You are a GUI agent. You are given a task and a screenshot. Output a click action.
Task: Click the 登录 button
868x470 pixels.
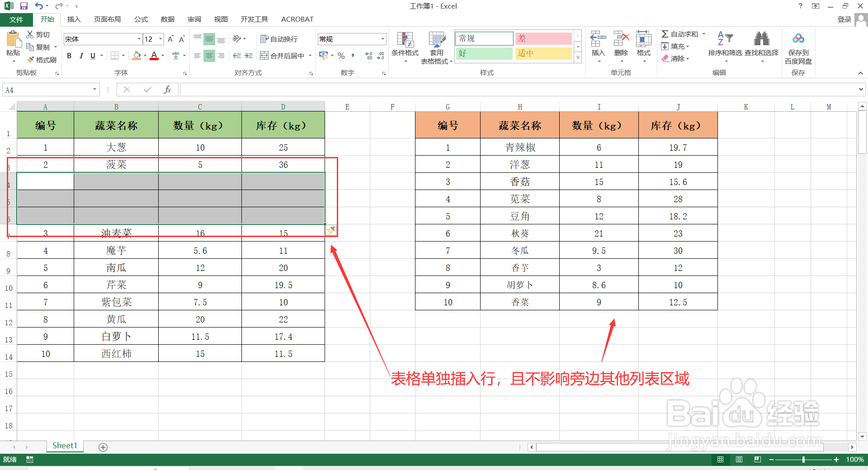click(844, 19)
